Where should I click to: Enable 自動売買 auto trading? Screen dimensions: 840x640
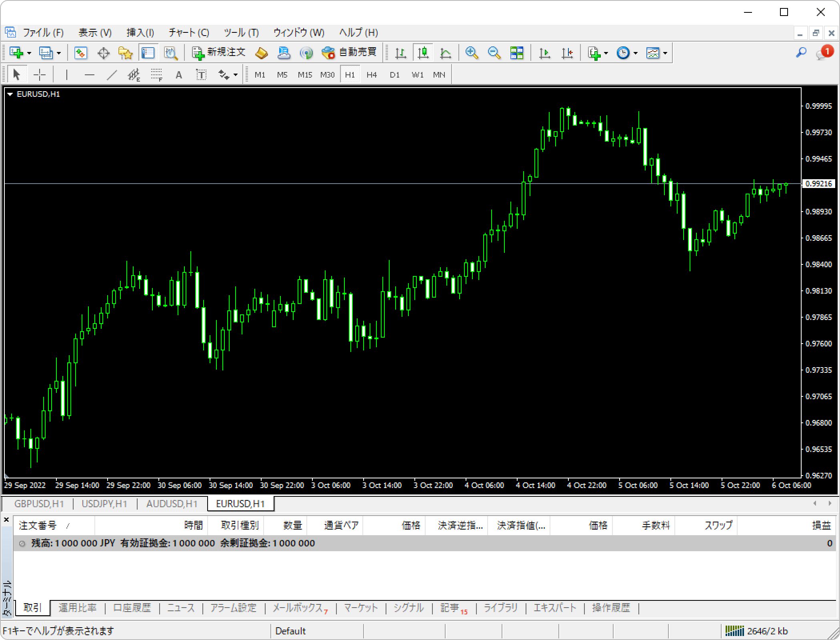tap(350, 52)
